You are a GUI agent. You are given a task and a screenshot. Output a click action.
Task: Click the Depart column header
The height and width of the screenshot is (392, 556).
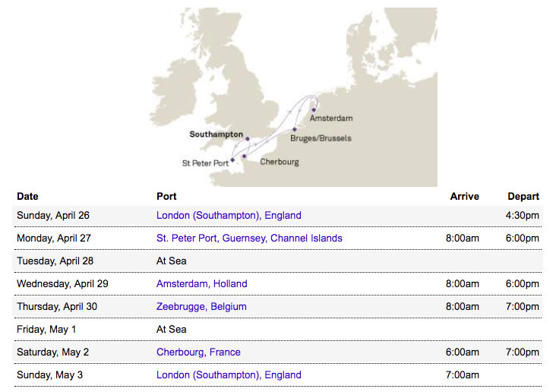click(523, 196)
